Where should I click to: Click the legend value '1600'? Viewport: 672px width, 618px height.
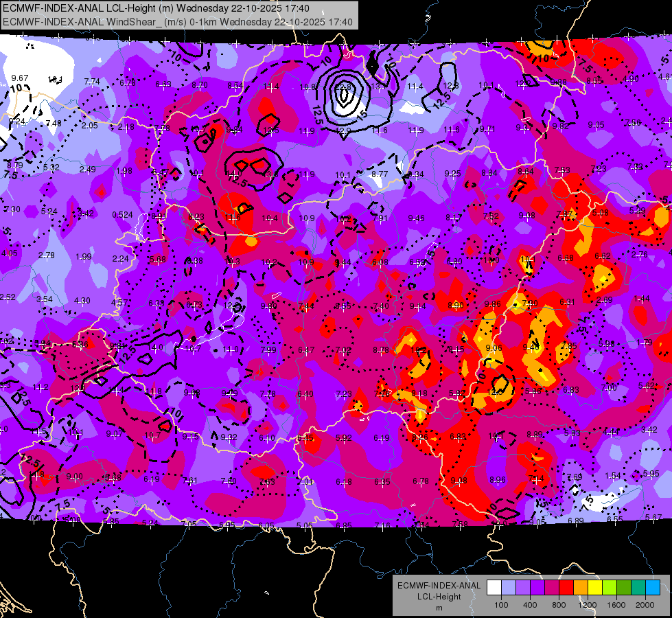(x=616, y=605)
